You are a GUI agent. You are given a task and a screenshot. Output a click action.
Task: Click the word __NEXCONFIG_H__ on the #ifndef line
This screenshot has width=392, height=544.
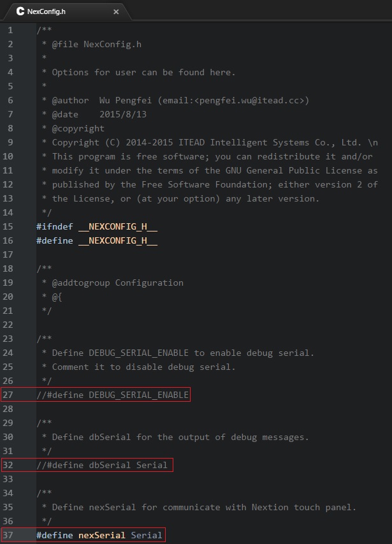pos(120,226)
